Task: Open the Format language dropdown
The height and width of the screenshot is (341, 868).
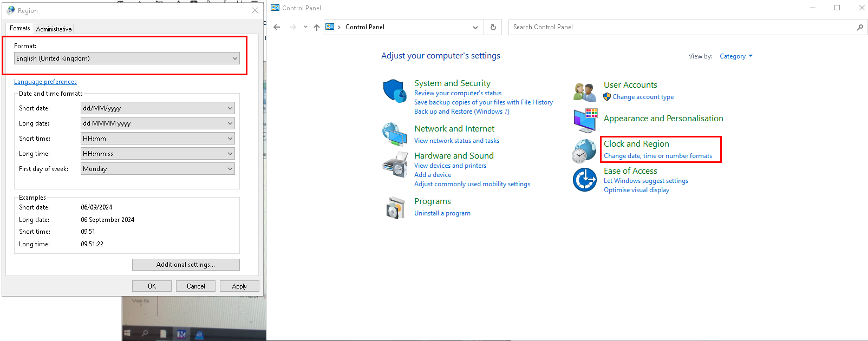Action: pyautogui.click(x=127, y=58)
